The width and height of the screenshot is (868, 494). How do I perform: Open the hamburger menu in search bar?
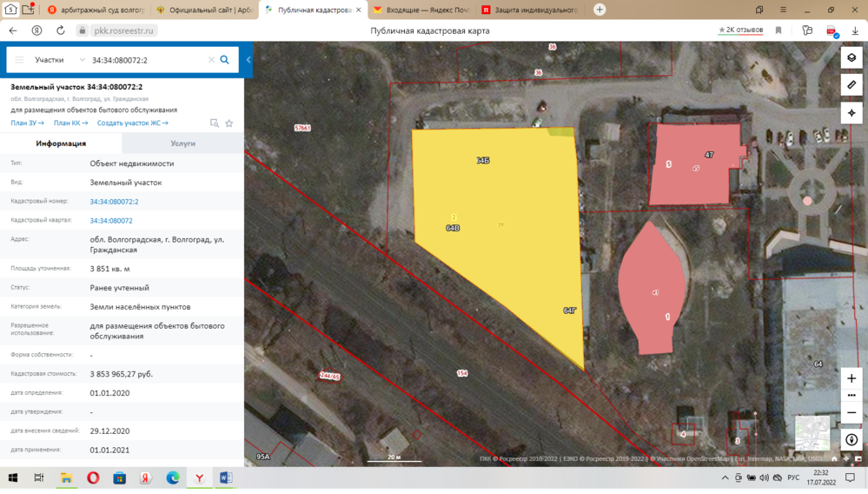coord(19,60)
